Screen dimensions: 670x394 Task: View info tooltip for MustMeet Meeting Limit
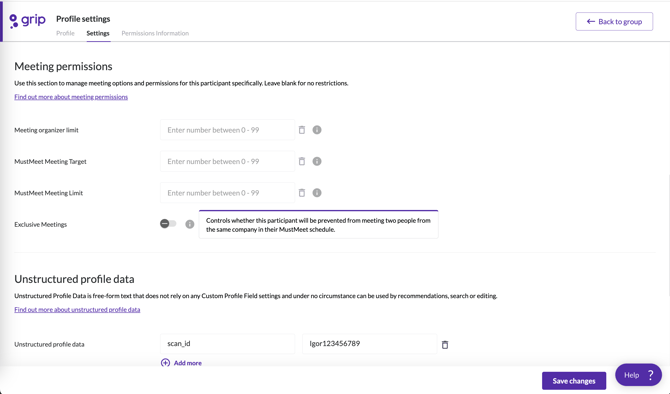pyautogui.click(x=317, y=193)
